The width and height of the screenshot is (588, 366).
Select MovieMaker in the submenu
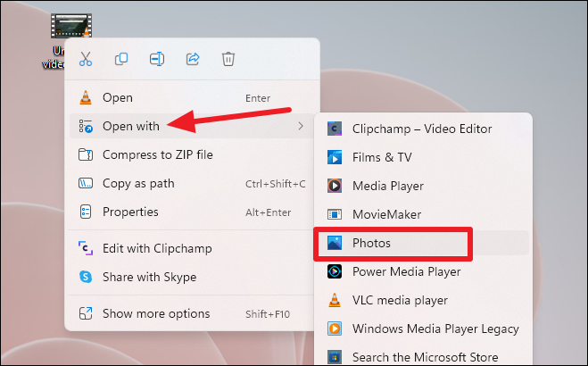coord(423,214)
